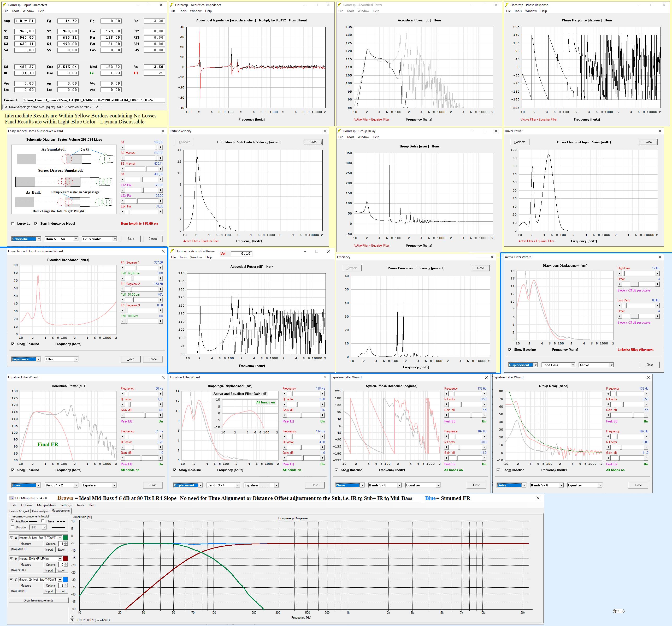Click the Acoustical Impedance window lightning icon
Image resolution: width=672 pixels, height=626 pixels.
pos(172,5)
